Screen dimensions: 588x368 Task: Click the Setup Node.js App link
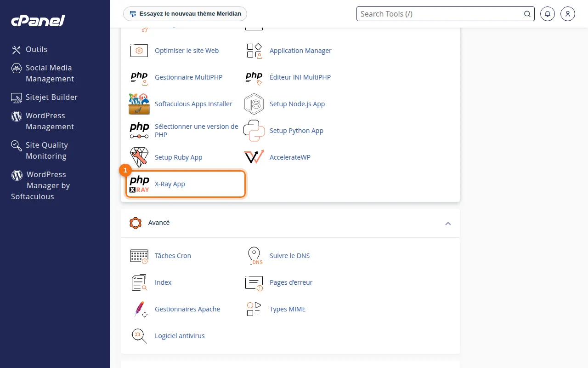[x=297, y=104]
